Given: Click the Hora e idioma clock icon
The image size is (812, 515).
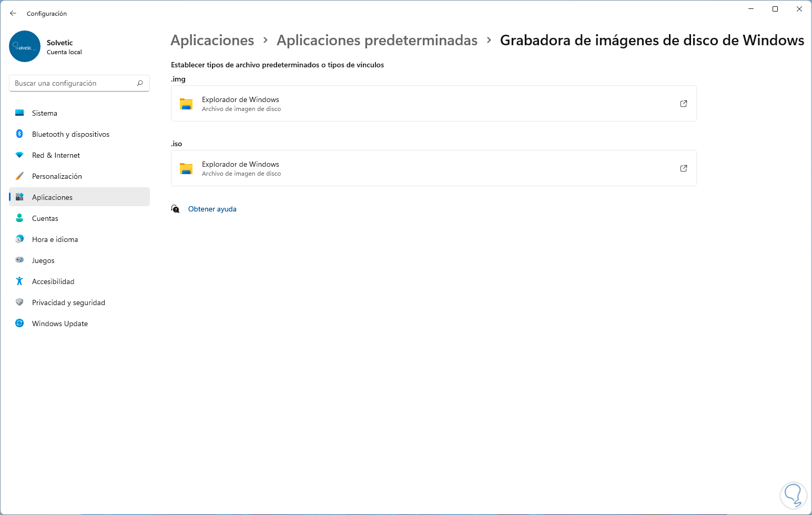Looking at the screenshot, I should click(x=19, y=239).
